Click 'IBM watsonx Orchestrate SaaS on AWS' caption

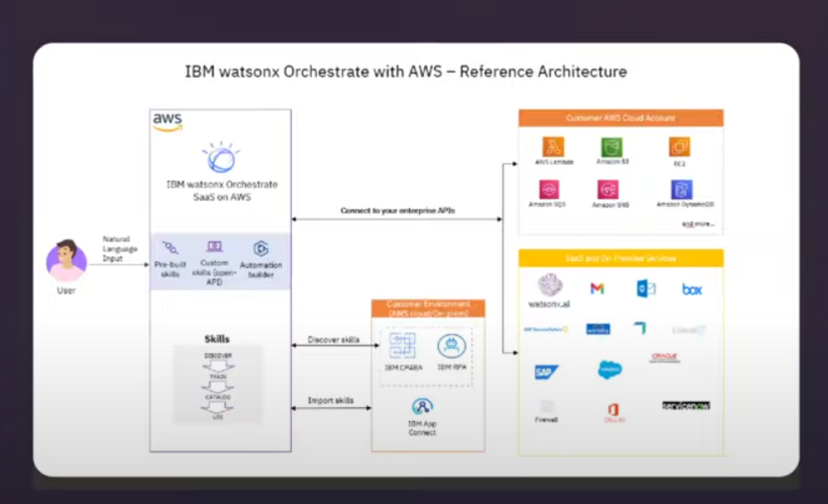(x=222, y=191)
